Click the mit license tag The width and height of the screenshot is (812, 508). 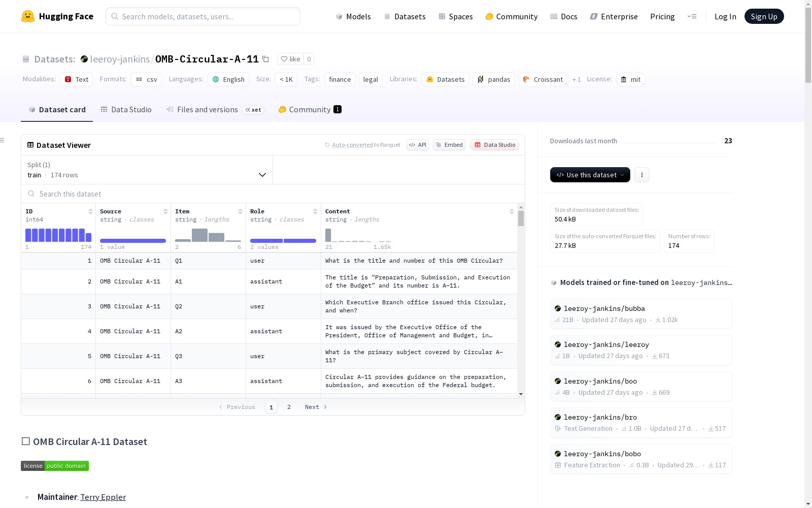click(x=631, y=79)
